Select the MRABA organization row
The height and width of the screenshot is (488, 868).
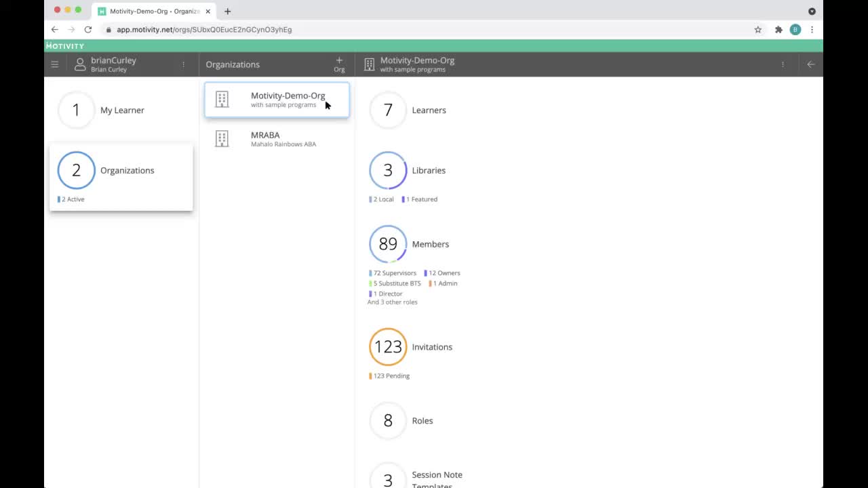tap(277, 139)
